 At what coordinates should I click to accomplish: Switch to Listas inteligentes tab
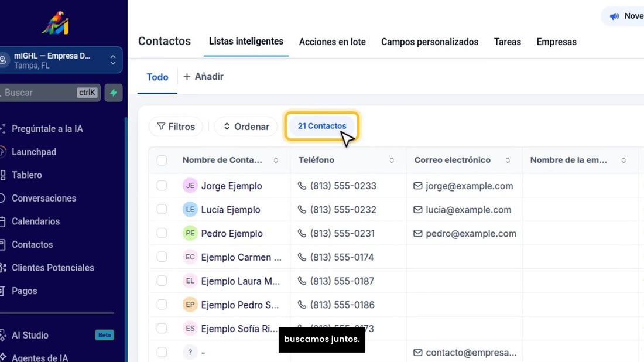tap(246, 42)
